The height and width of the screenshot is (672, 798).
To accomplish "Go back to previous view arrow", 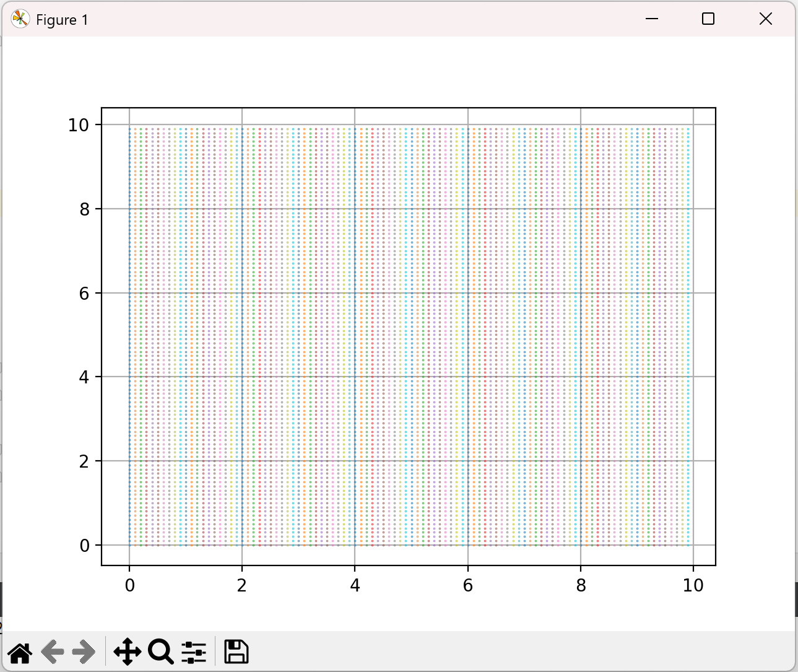I will click(53, 652).
